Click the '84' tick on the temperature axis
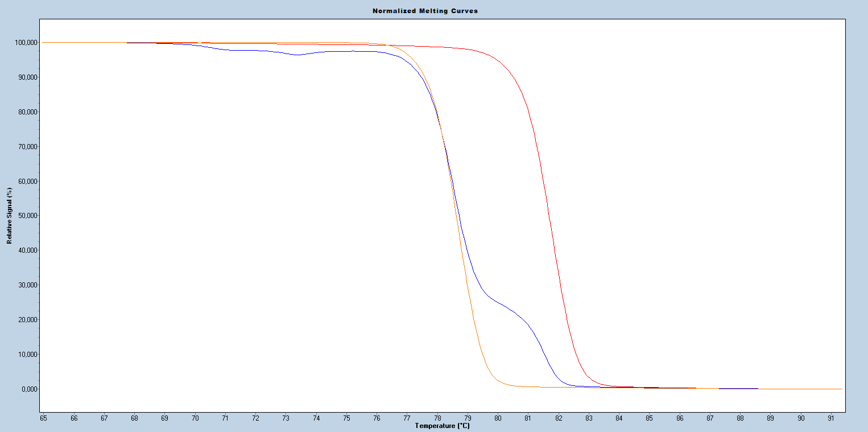868x432 pixels. pyautogui.click(x=619, y=418)
